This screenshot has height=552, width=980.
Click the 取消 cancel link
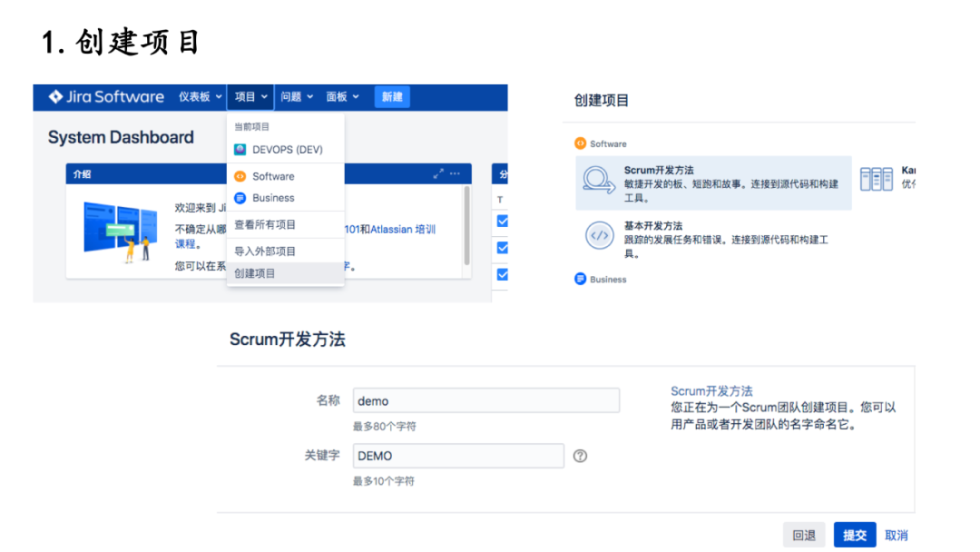[x=897, y=535]
